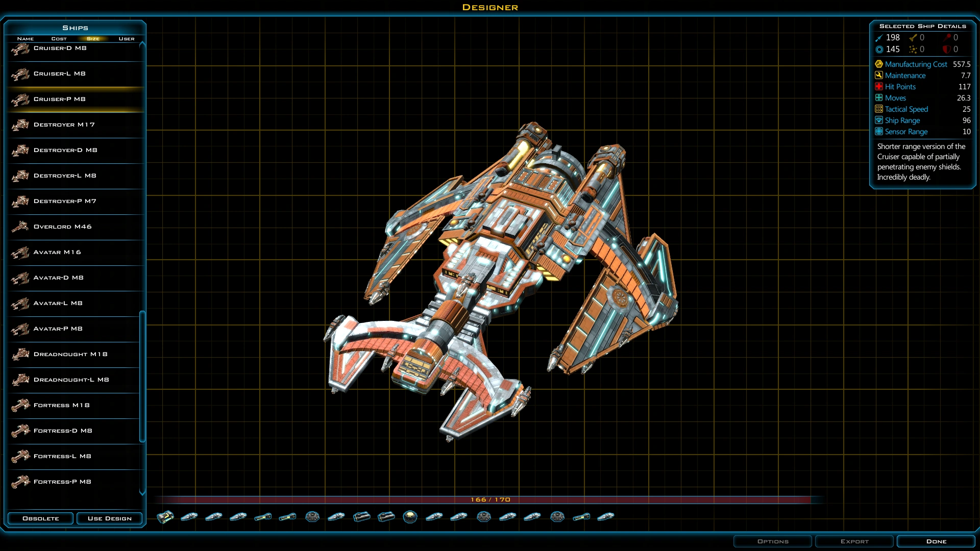Image resolution: width=980 pixels, height=551 pixels.
Task: Click the first component icon in bottom bar
Action: pos(165,517)
